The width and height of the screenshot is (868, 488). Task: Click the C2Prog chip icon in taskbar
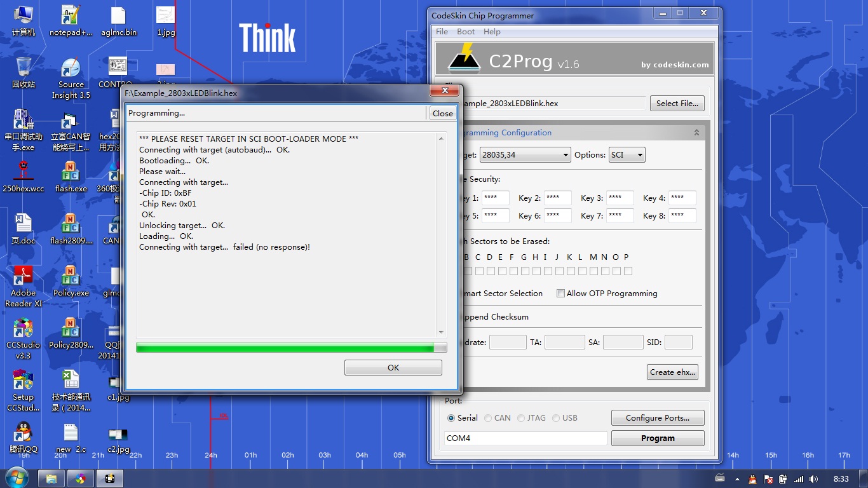tap(110, 478)
